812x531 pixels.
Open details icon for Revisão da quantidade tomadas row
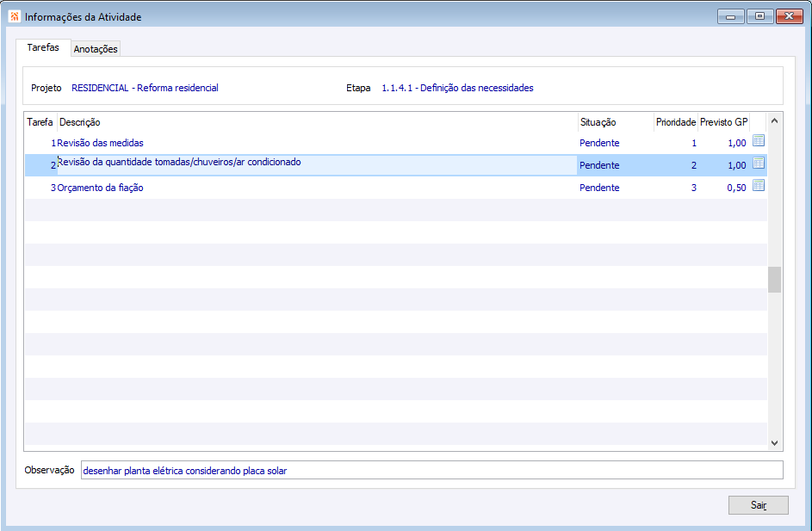(x=758, y=163)
